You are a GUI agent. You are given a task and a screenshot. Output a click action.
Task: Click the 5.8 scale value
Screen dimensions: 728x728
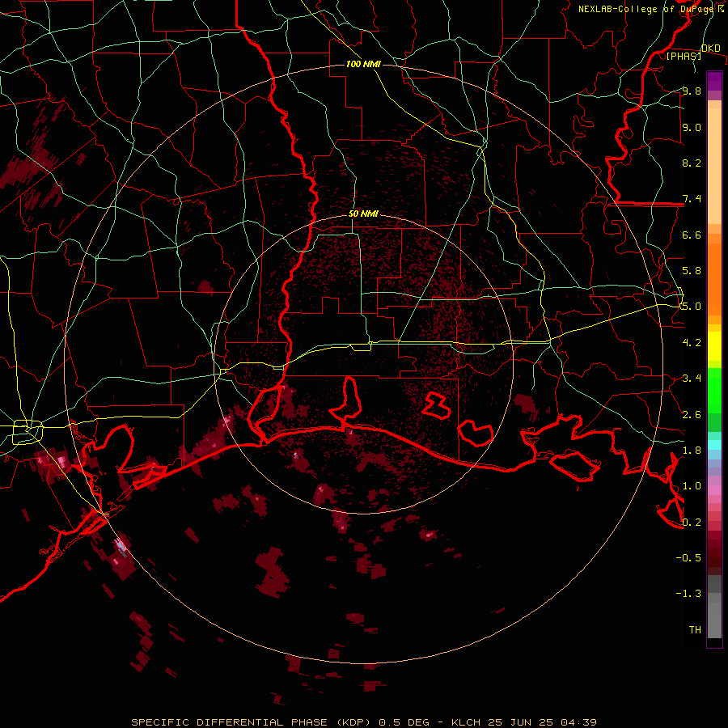click(692, 271)
